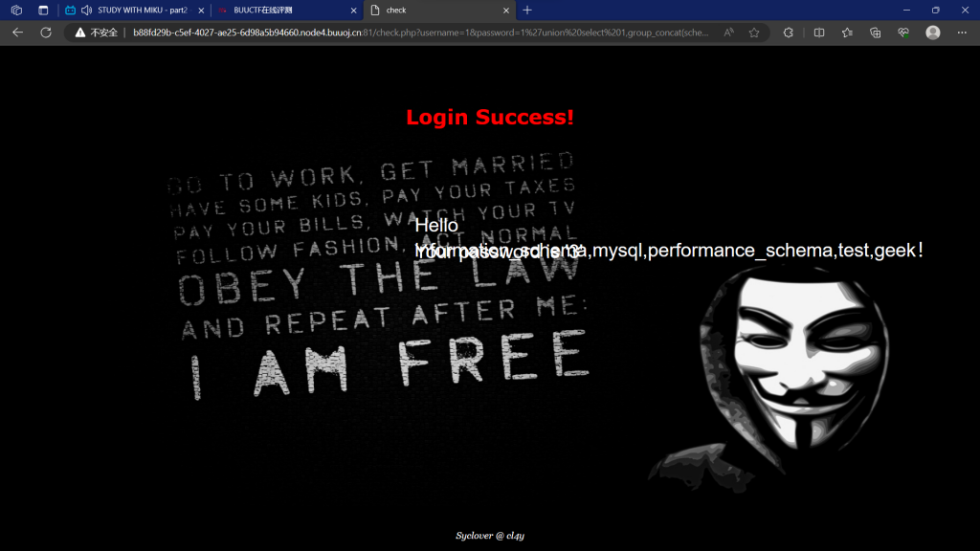Open the collections icon
The height and width of the screenshot is (551, 980).
[x=875, y=33]
